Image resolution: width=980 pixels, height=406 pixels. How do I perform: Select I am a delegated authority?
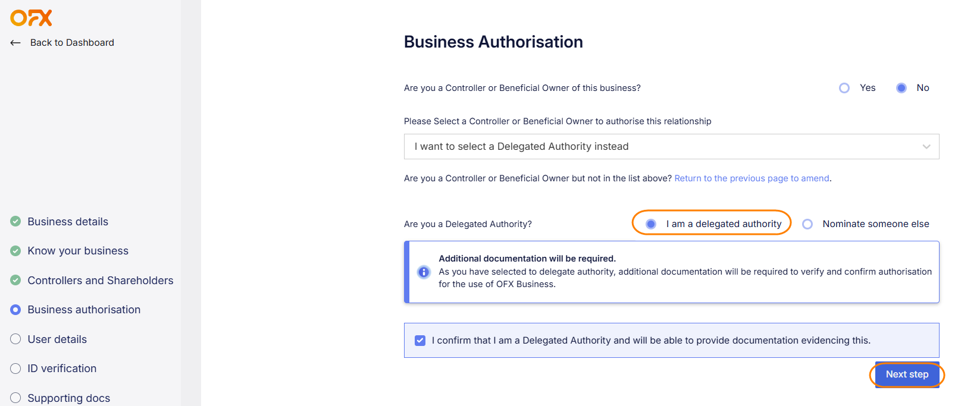coord(651,224)
